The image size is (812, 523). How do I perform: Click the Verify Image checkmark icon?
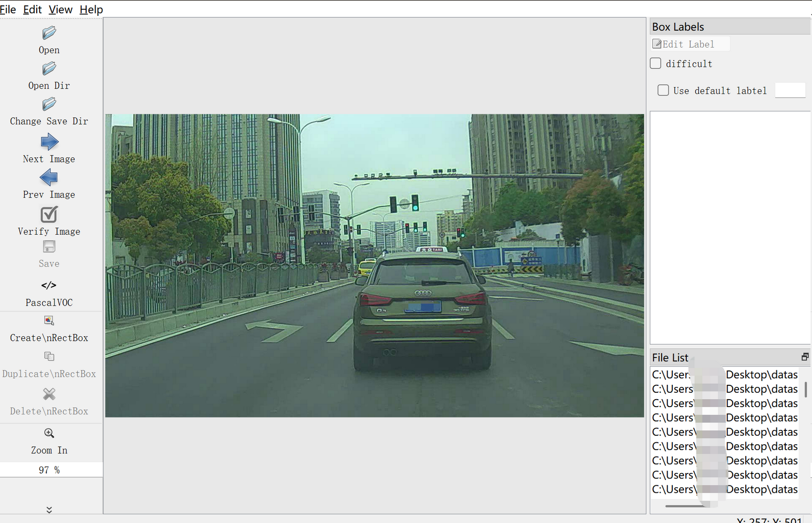[x=49, y=214]
